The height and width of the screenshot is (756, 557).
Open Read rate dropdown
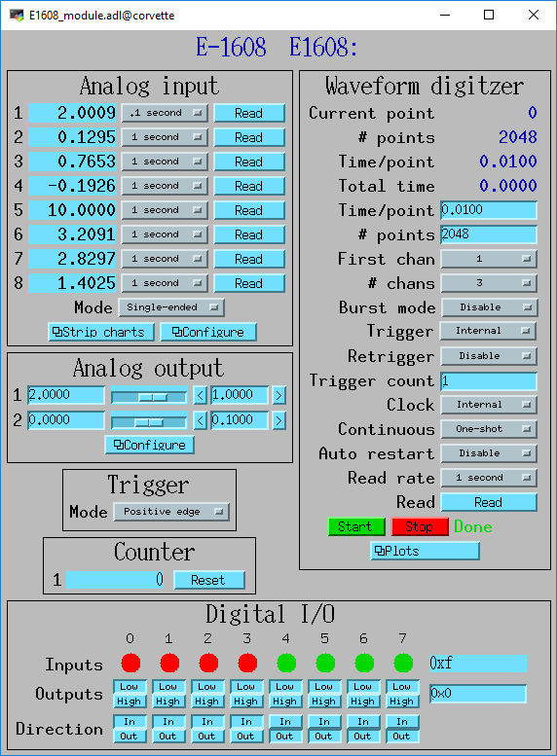(x=489, y=478)
